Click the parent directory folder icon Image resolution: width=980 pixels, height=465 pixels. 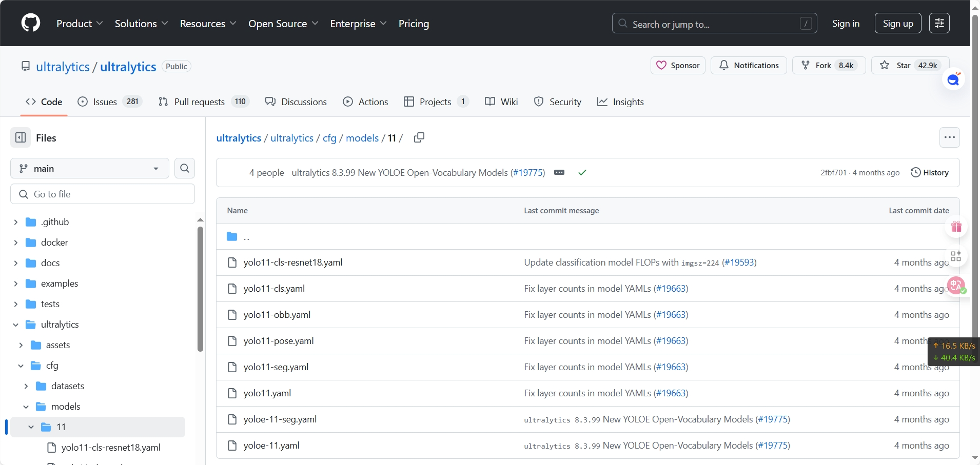point(232,236)
